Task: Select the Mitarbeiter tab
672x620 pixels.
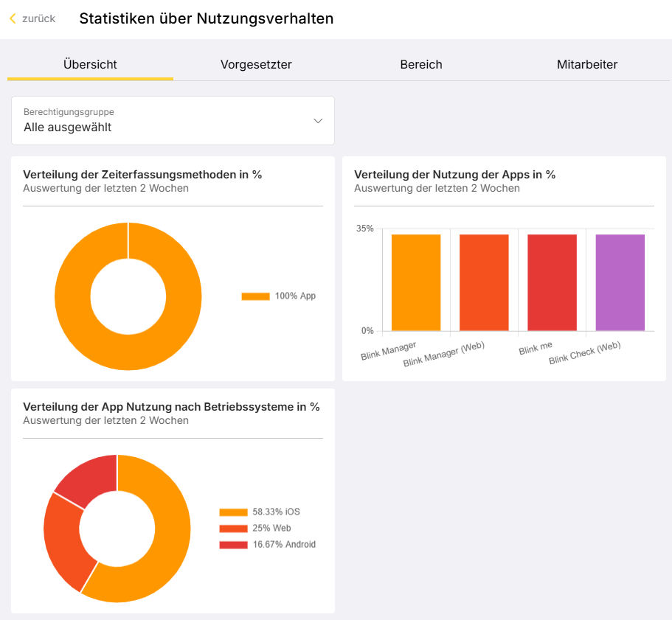Action: (586, 64)
